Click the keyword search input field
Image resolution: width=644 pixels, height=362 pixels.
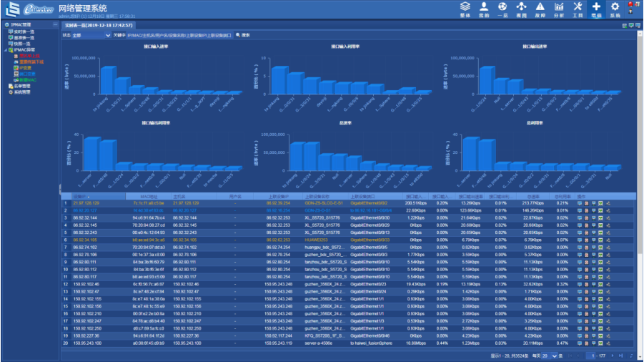coord(179,35)
